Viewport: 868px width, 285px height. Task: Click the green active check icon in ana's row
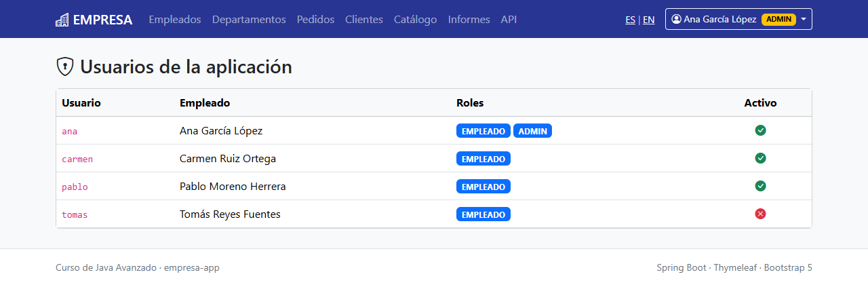pos(760,130)
